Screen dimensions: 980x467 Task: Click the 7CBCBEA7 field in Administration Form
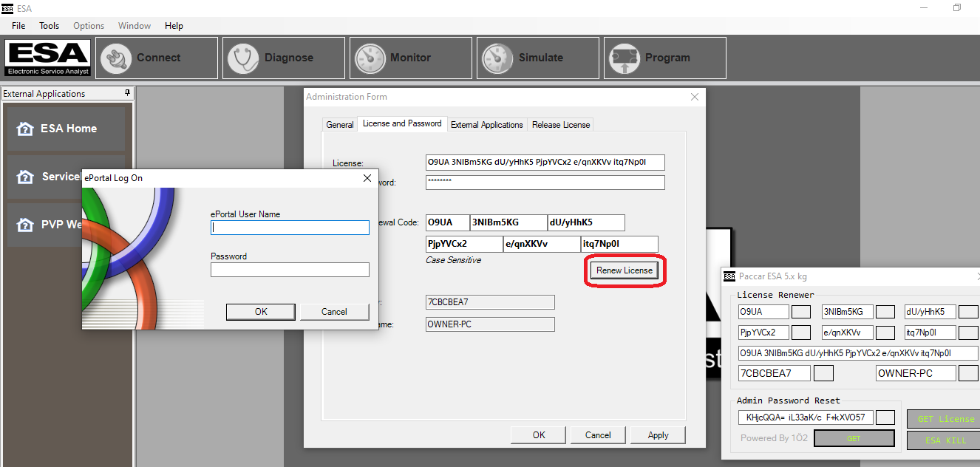tap(490, 302)
